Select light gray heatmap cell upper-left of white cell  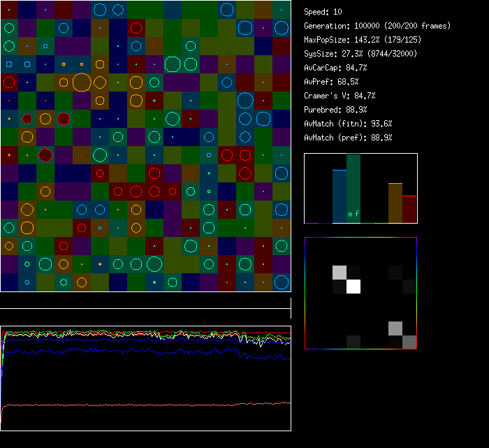click(x=340, y=273)
